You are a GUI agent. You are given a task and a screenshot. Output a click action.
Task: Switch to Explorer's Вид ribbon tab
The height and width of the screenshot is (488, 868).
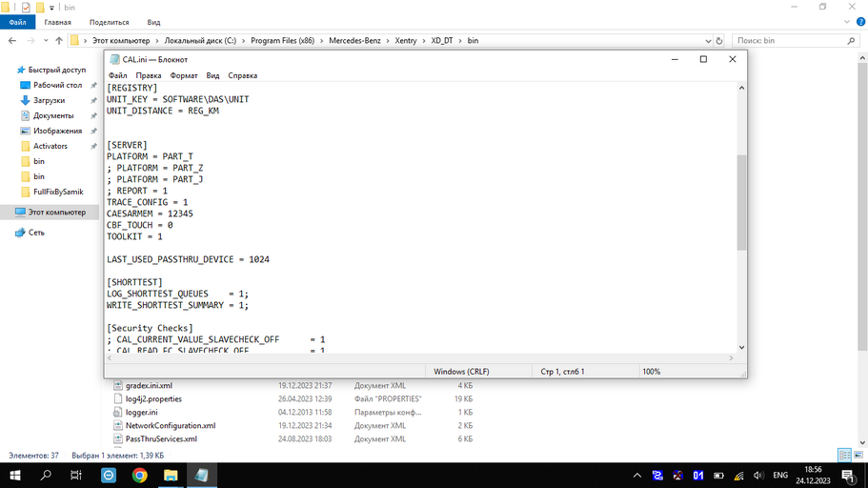coord(154,22)
